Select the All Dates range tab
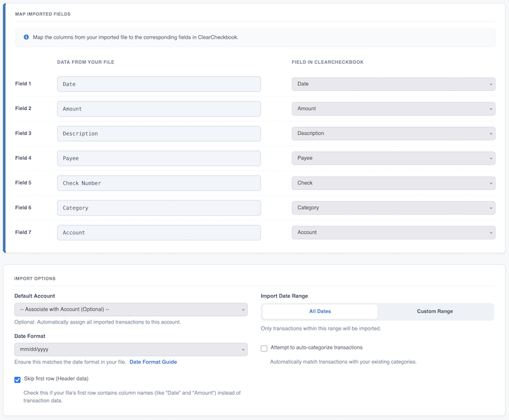The image size is (509, 420). coord(320,311)
